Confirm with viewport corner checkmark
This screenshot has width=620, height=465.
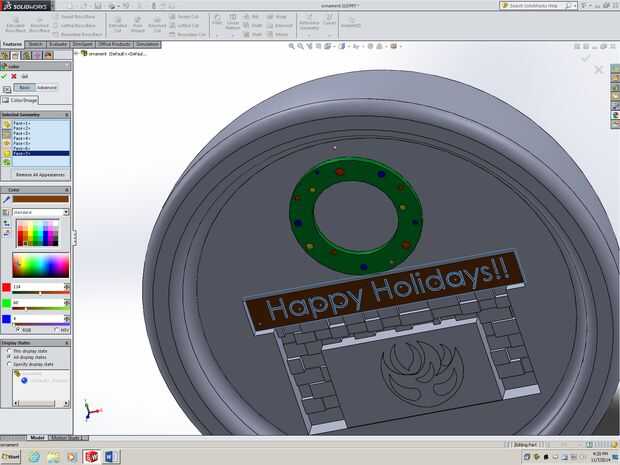(x=586, y=59)
